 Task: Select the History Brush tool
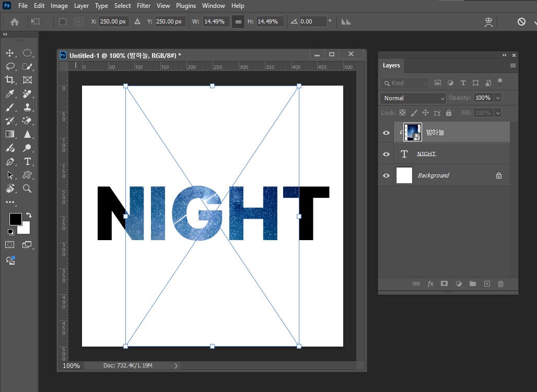[x=9, y=121]
